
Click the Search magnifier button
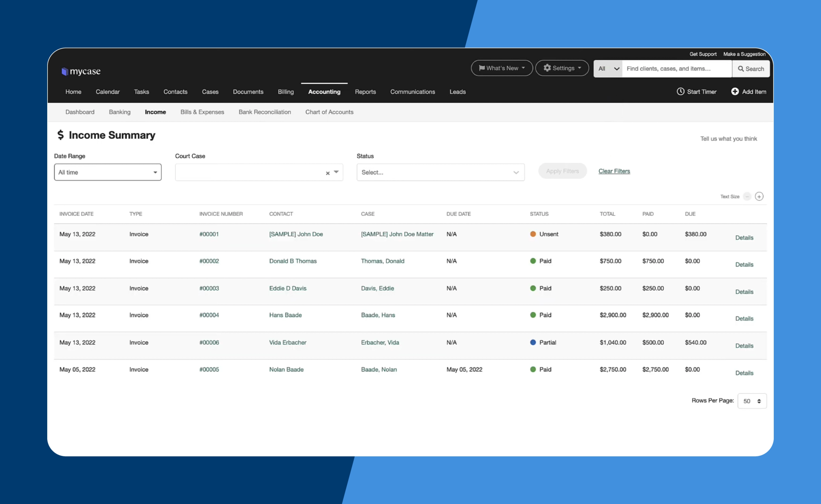pos(751,68)
